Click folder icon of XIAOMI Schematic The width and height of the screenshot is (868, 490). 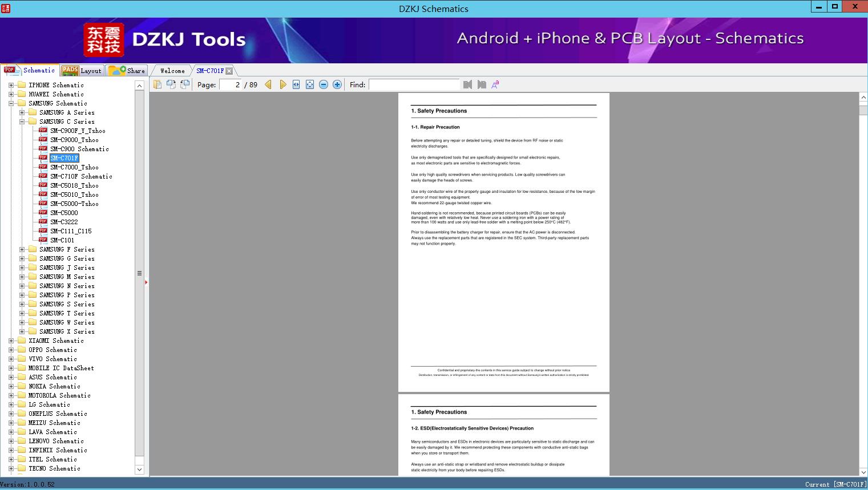tap(22, 341)
